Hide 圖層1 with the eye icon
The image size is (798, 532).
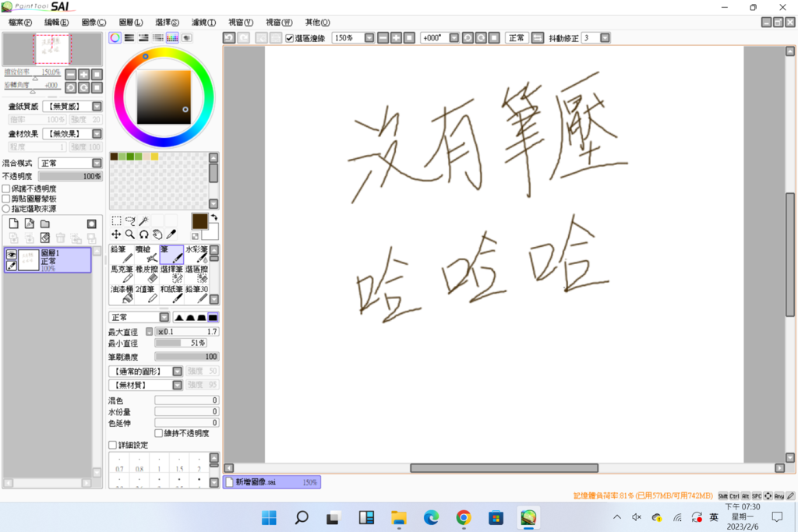(11, 254)
